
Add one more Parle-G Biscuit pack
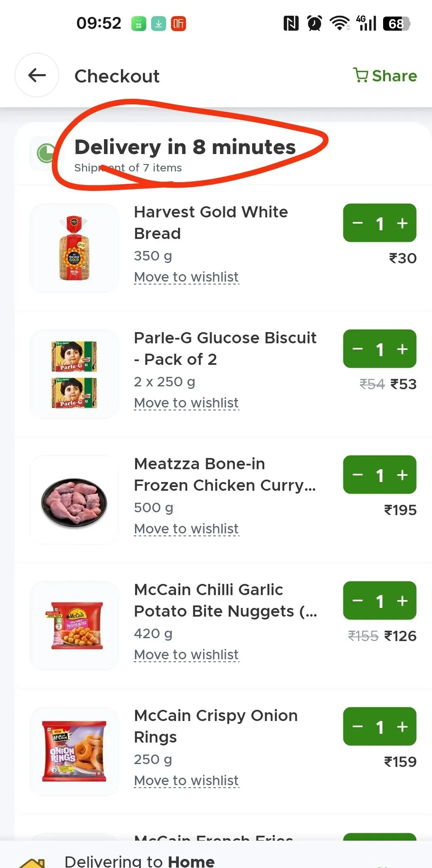click(402, 349)
